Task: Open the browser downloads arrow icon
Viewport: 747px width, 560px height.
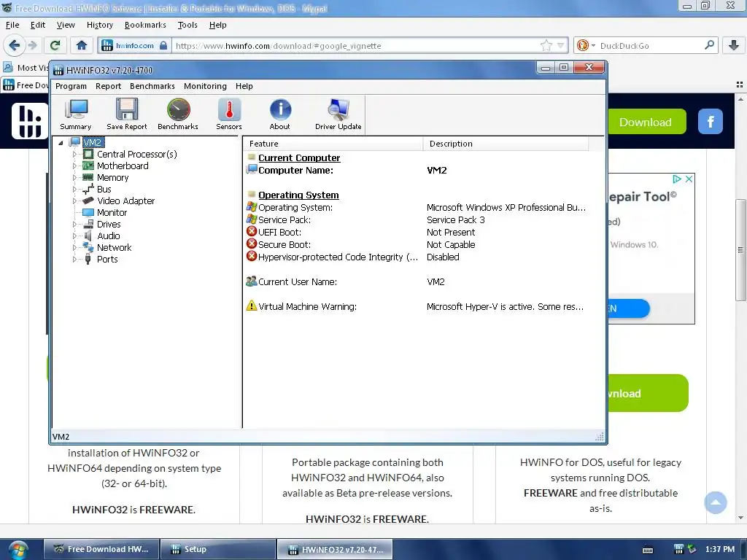Action: 734,45
